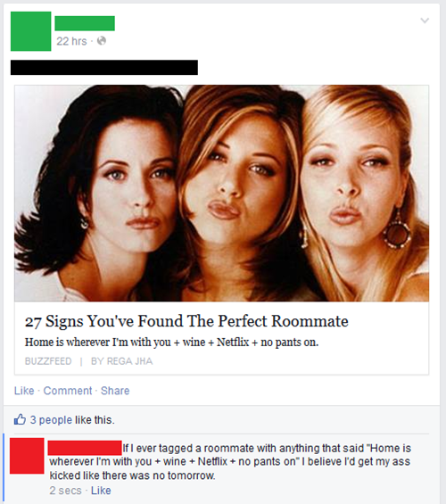Like the shared post
Image resolution: width=446 pixels, height=504 pixels.
point(24,391)
